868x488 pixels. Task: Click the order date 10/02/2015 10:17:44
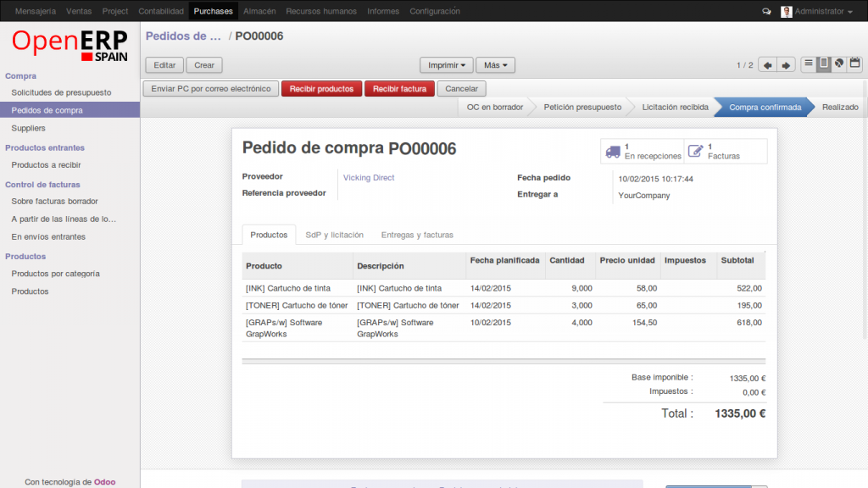point(655,179)
